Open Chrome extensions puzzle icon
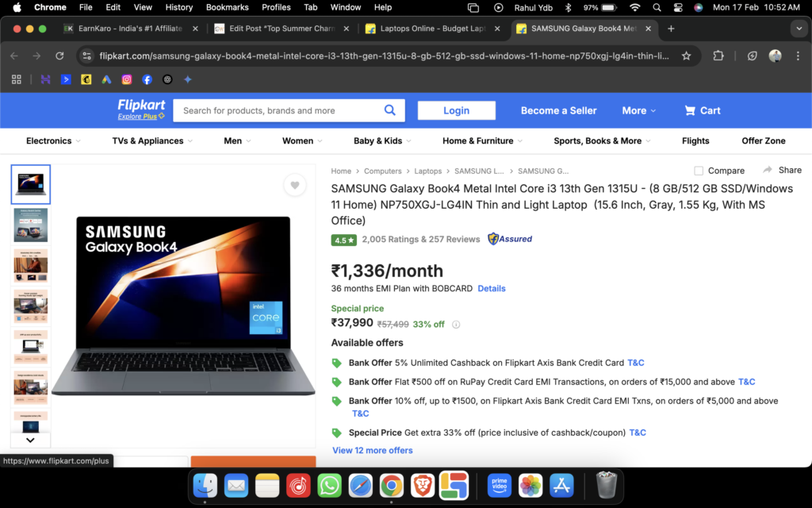This screenshot has width=812, height=508. [x=718, y=56]
